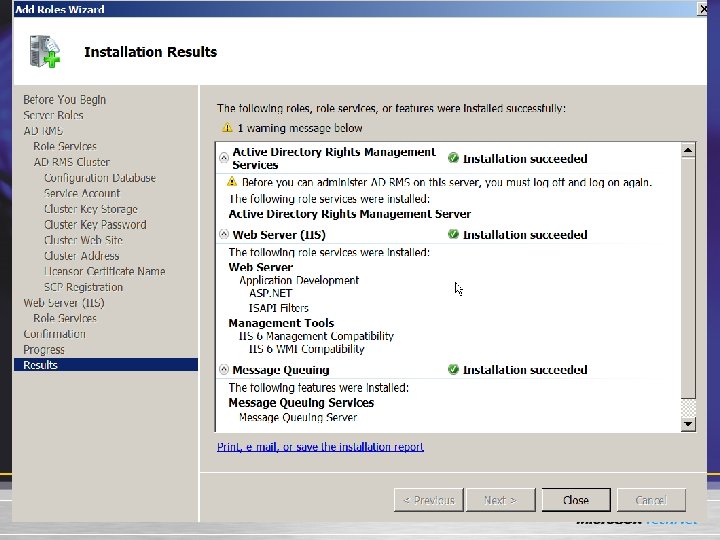Click the results list scrollbar thumb
The width and height of the screenshot is (720, 540).
coord(688,278)
